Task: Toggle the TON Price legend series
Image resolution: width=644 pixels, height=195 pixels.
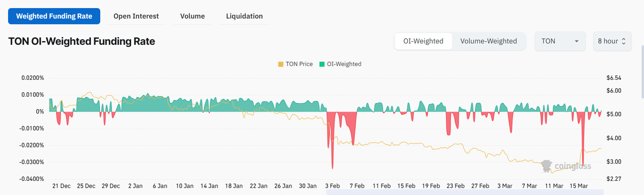Action: (299, 64)
